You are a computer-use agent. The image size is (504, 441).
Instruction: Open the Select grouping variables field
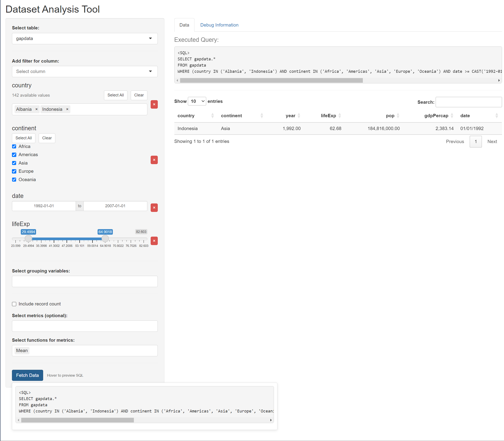[85, 282]
